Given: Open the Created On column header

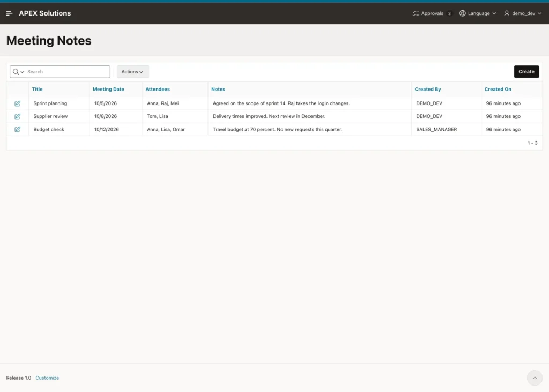Looking at the screenshot, I should 498,90.
